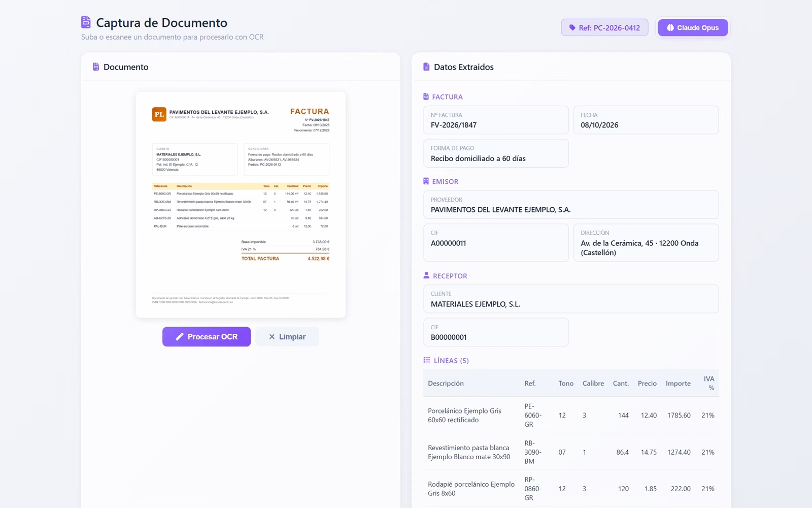Click the precio value 14.75
This screenshot has width=812, height=508.
tap(649, 452)
